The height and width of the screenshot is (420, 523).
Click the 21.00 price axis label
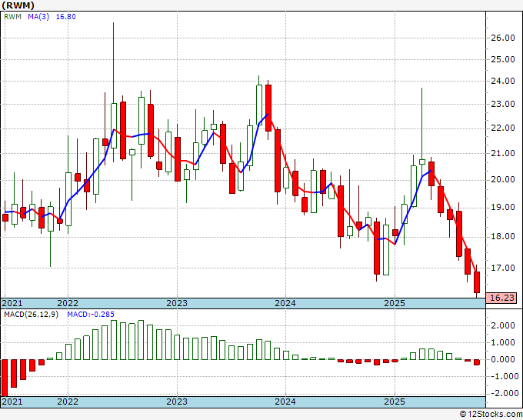click(x=503, y=153)
